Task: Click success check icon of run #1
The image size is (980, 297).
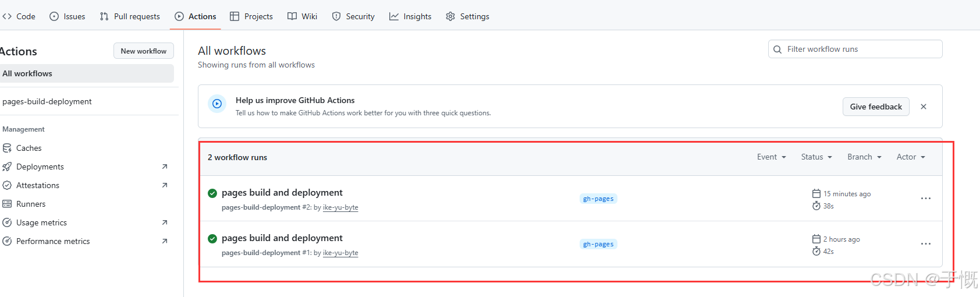Action: click(212, 239)
